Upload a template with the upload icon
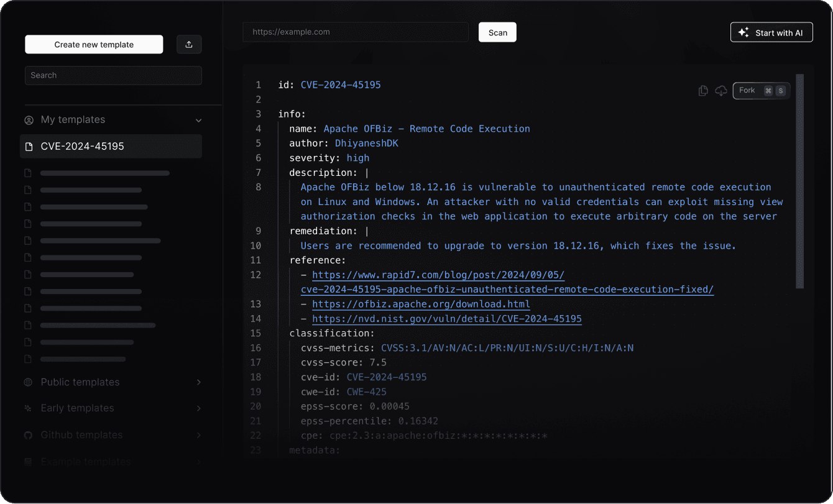Image resolution: width=833 pixels, height=504 pixels. point(189,44)
